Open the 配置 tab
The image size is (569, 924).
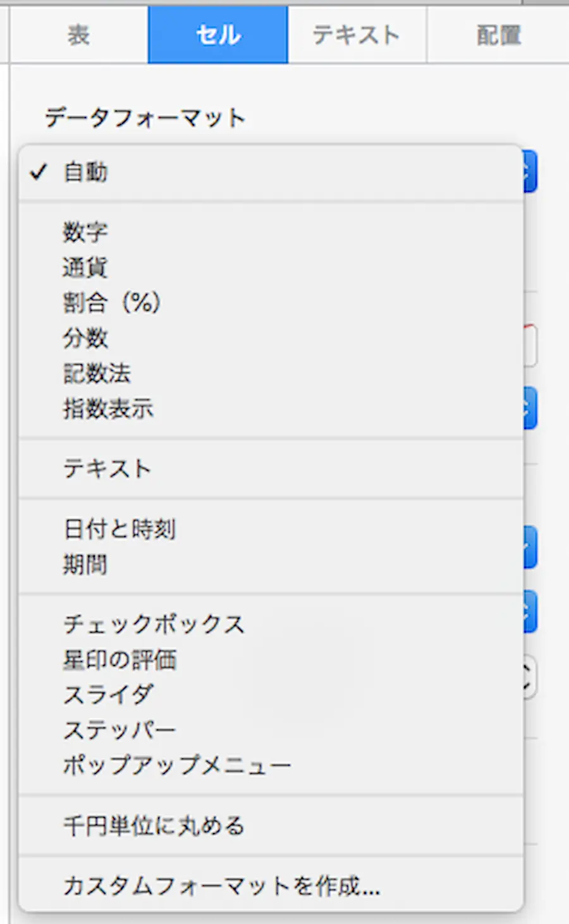tap(498, 35)
